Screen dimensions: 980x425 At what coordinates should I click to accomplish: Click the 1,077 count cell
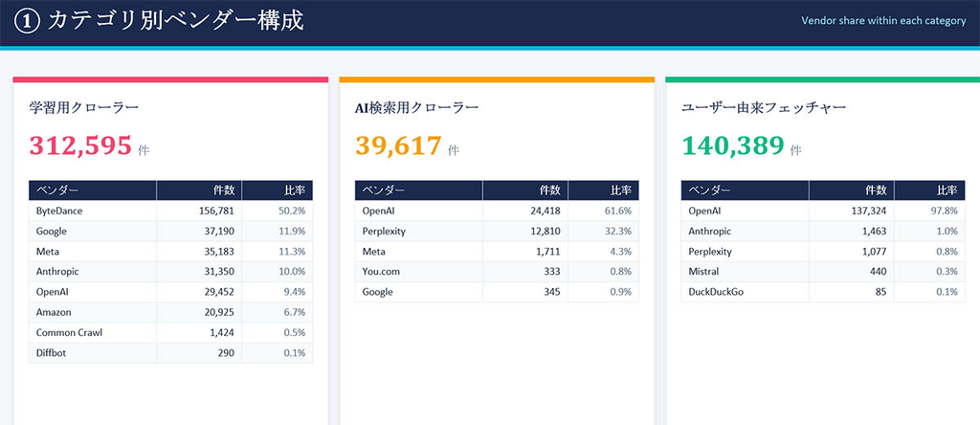pos(852,252)
